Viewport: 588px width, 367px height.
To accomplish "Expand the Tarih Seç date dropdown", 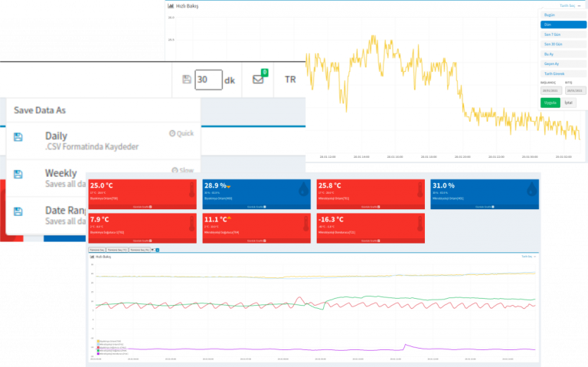I will click(x=563, y=5).
